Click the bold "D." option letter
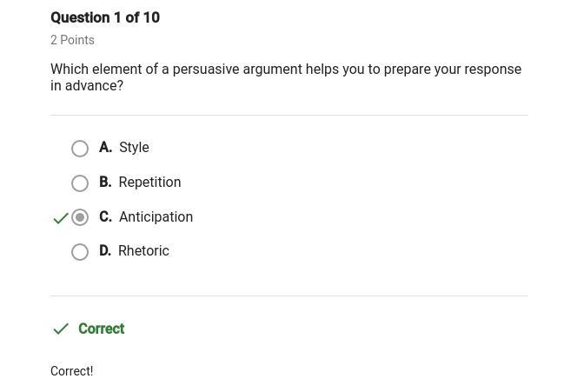The height and width of the screenshot is (392, 577). [105, 251]
